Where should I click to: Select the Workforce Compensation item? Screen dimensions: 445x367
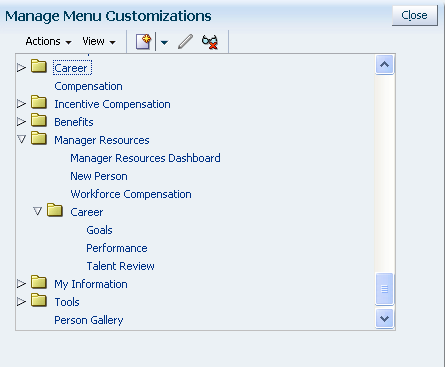pyautogui.click(x=131, y=194)
